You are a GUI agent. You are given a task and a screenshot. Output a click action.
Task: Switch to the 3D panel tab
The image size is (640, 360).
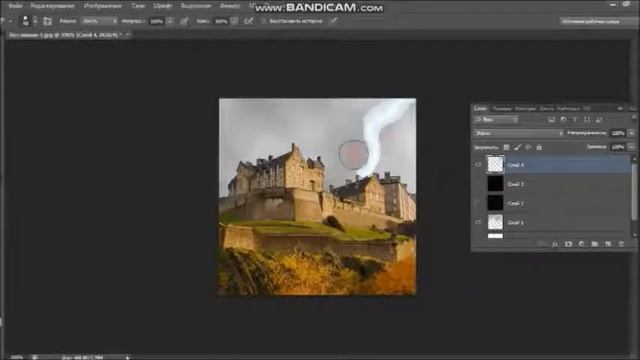(587, 109)
